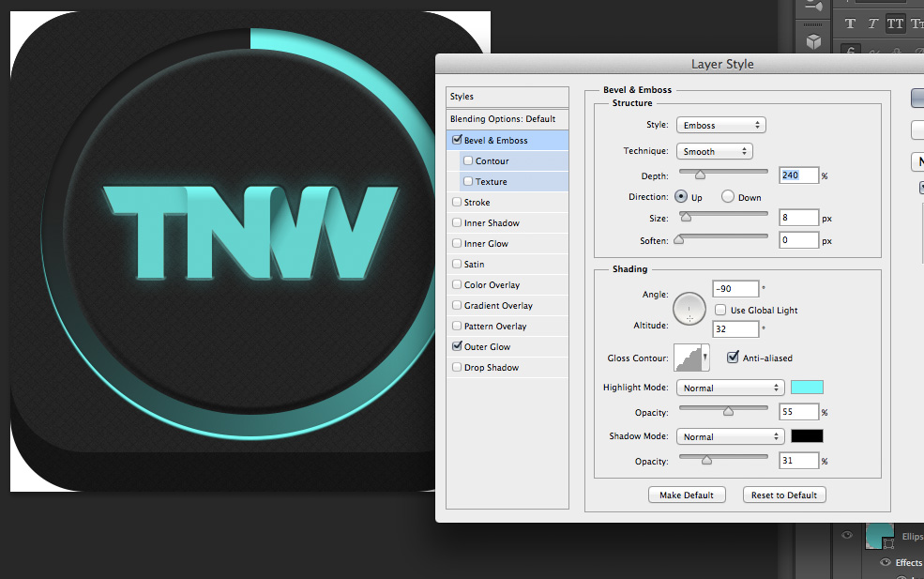Check the Gradient Overlay checkbox
Viewport: 924px width, 579px height.
click(x=457, y=305)
